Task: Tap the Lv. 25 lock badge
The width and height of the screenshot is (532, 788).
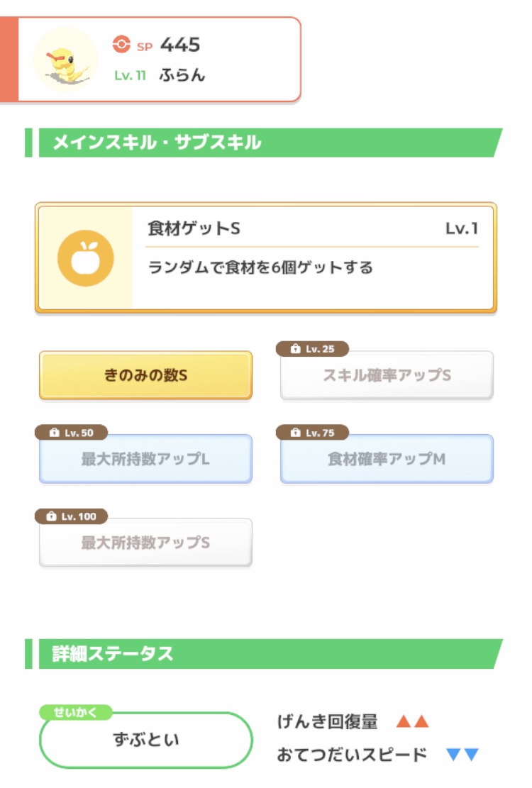Action: [311, 349]
